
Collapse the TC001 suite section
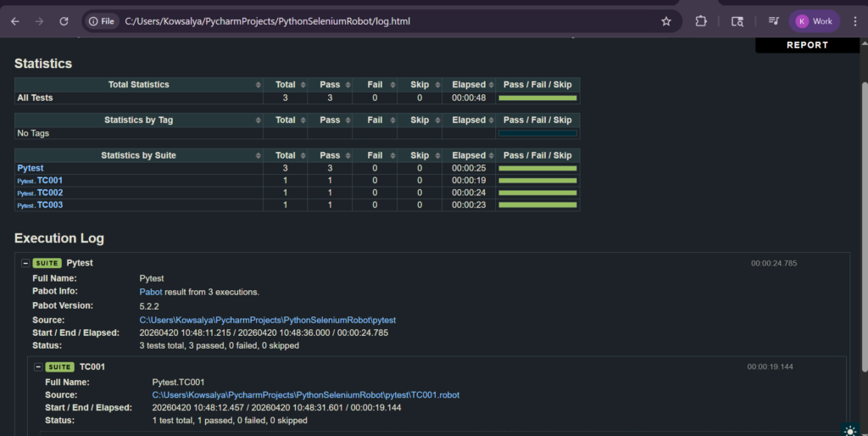coord(38,366)
